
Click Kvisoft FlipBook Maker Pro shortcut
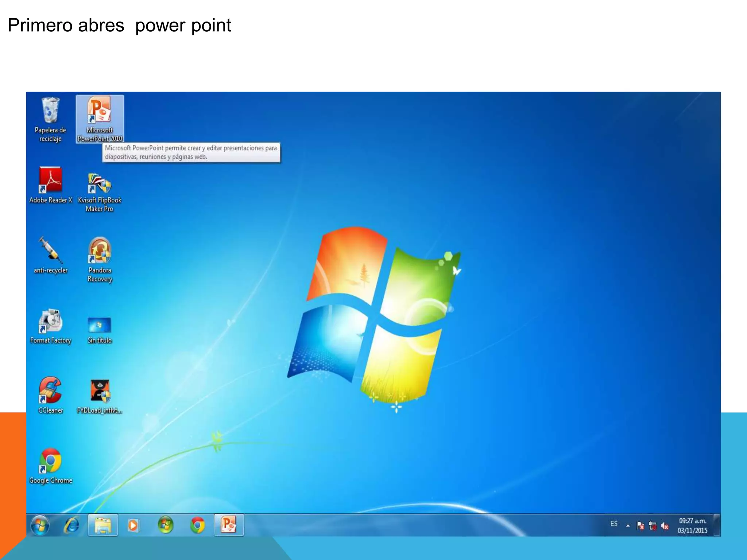click(x=99, y=183)
